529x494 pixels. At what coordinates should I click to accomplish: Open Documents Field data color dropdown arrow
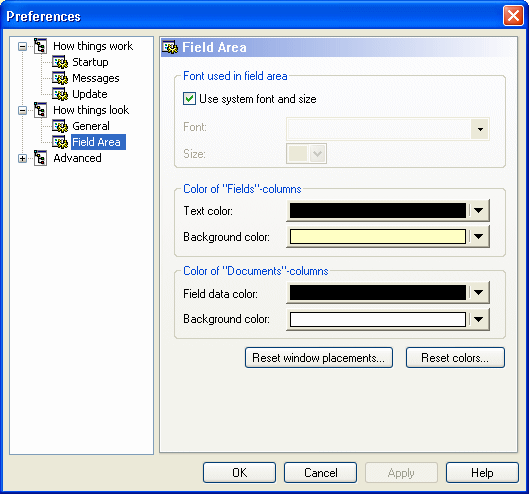pyautogui.click(x=478, y=293)
